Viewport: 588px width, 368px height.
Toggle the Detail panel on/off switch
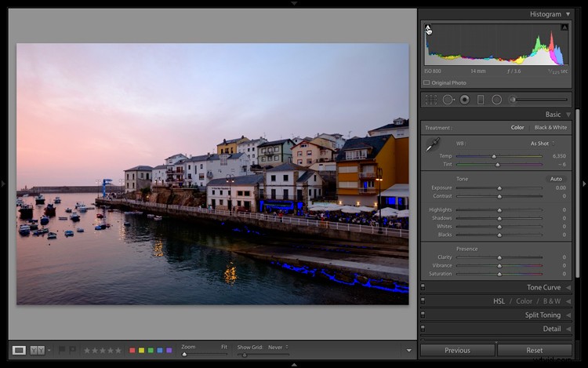tap(423, 329)
